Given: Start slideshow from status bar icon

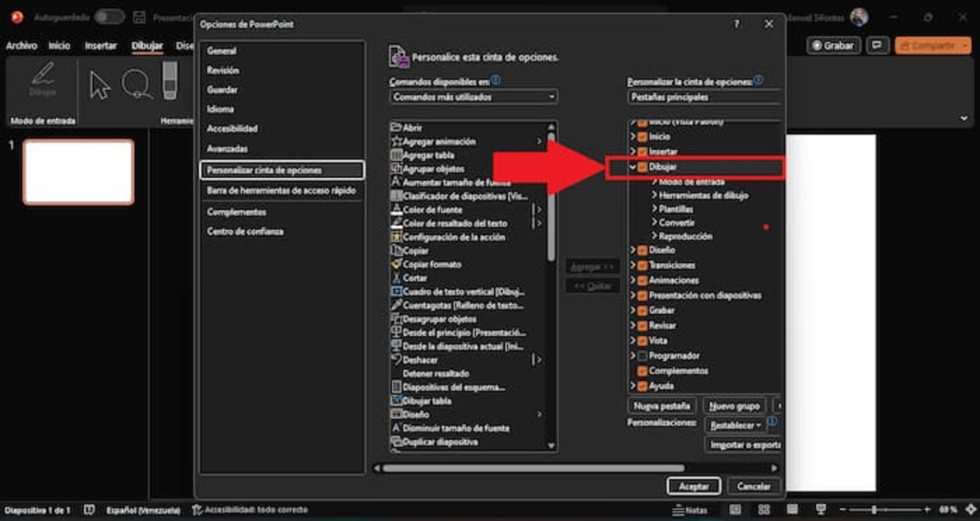Looking at the screenshot, I should (x=821, y=510).
